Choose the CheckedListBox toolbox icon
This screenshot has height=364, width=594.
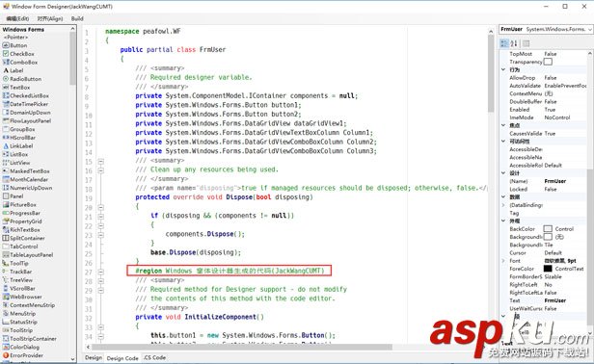click(6, 95)
